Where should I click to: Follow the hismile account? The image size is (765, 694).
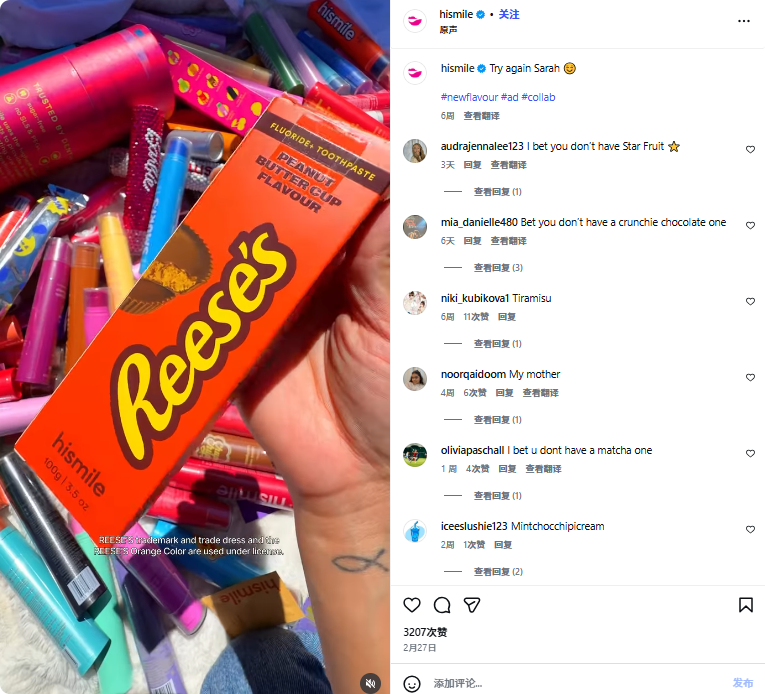click(509, 15)
